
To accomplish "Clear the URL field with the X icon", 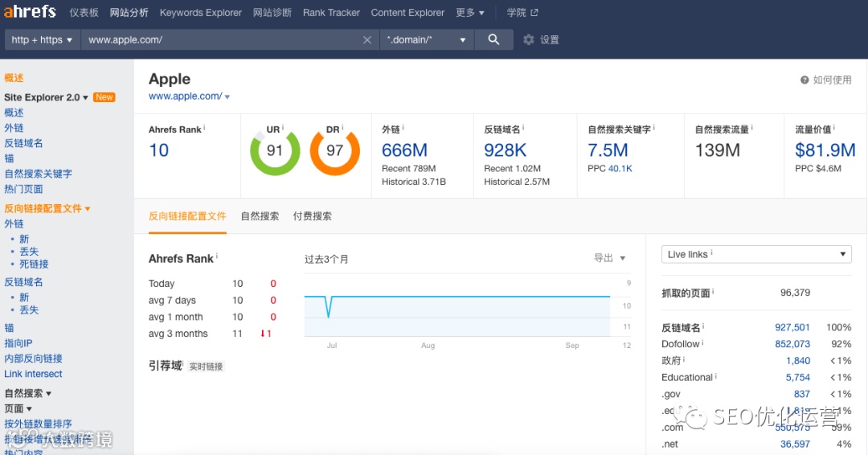I will pos(367,40).
